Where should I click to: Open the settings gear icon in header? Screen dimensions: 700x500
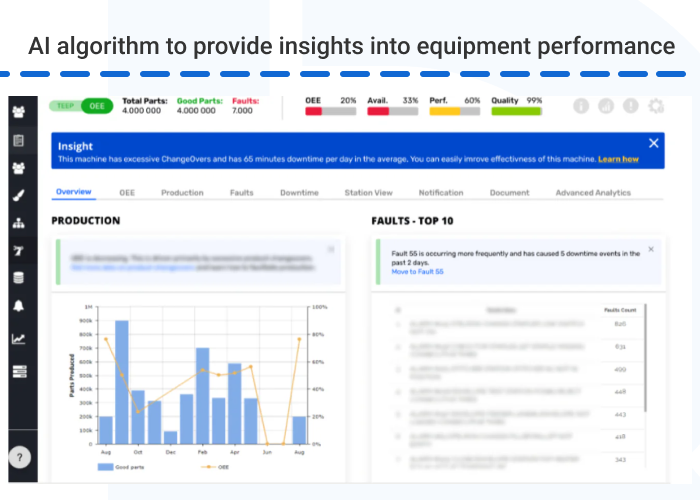point(656,106)
